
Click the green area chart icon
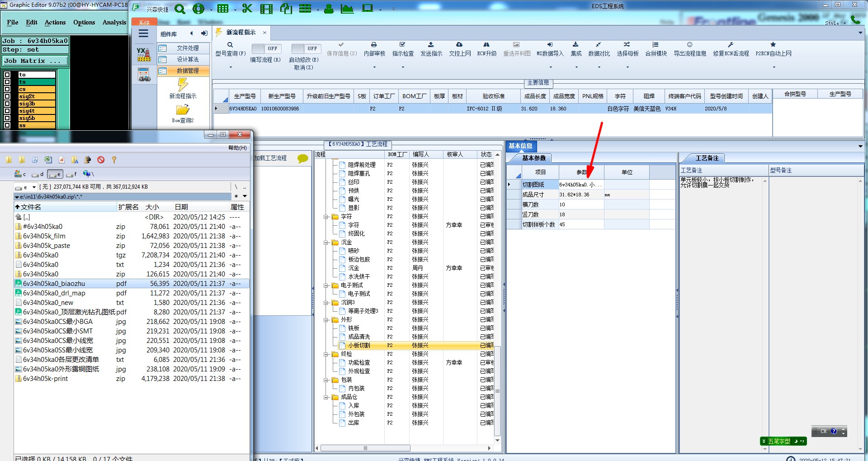[347, 9]
